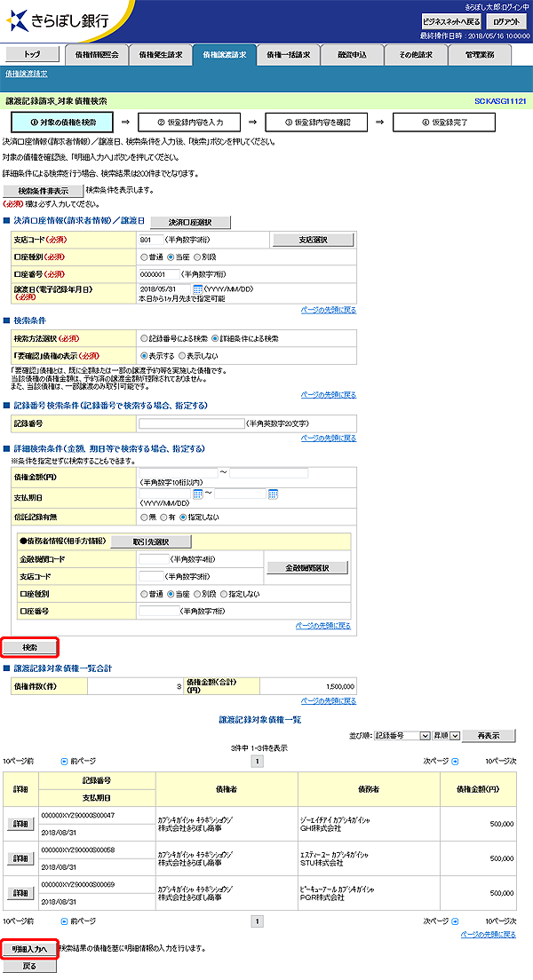Select 普通 account type in 債務者情報

(144, 594)
